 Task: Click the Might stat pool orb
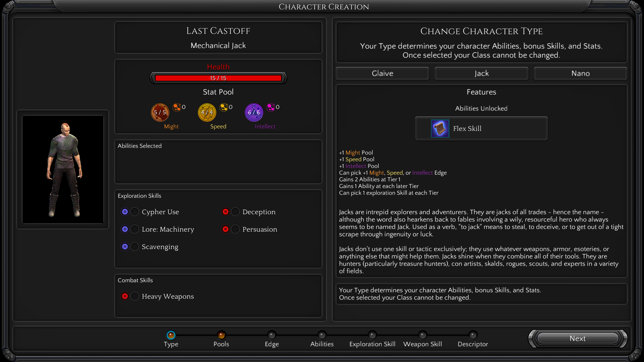click(160, 112)
